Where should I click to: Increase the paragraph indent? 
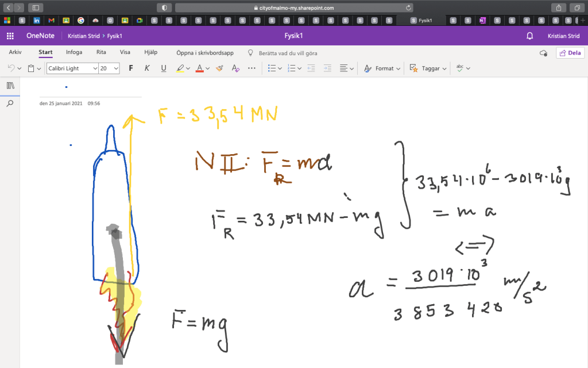point(327,68)
